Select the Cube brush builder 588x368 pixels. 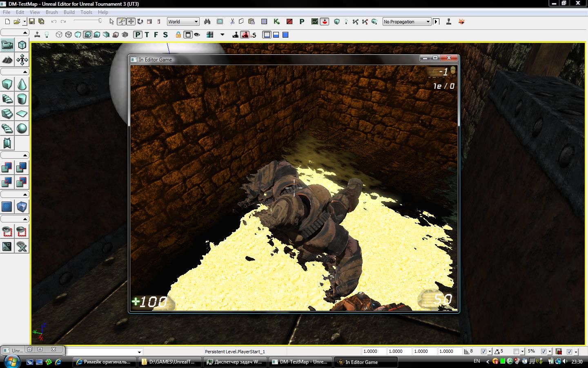[x=7, y=85]
